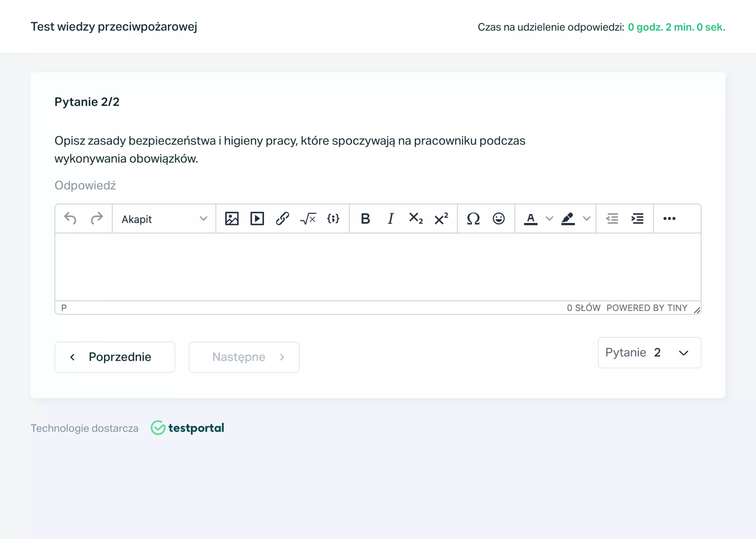The image size is (756, 539).
Task: Apply the text color with the A icon
Action: pos(531,219)
